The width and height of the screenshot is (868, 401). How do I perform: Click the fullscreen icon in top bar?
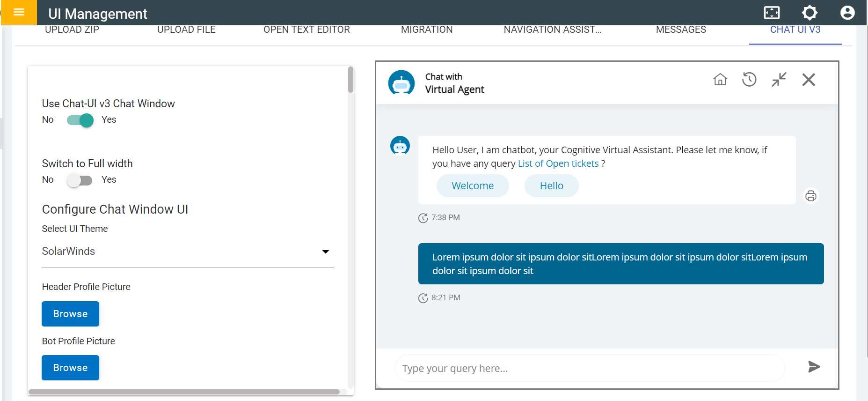click(772, 13)
